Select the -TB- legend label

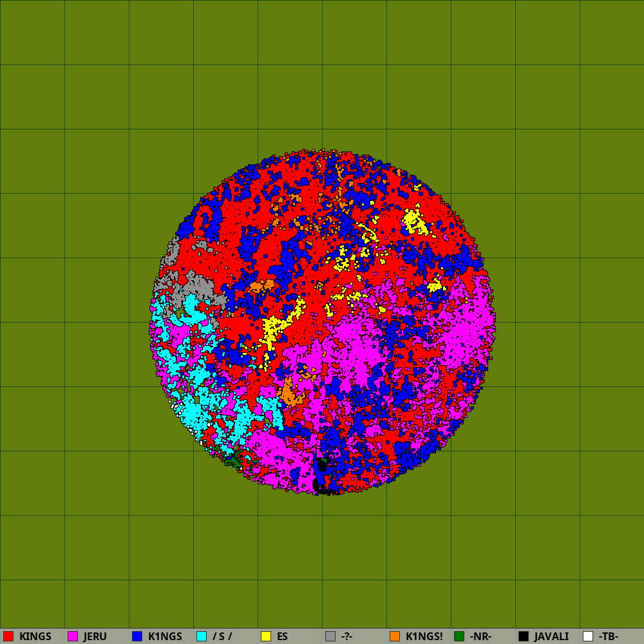[609, 637]
